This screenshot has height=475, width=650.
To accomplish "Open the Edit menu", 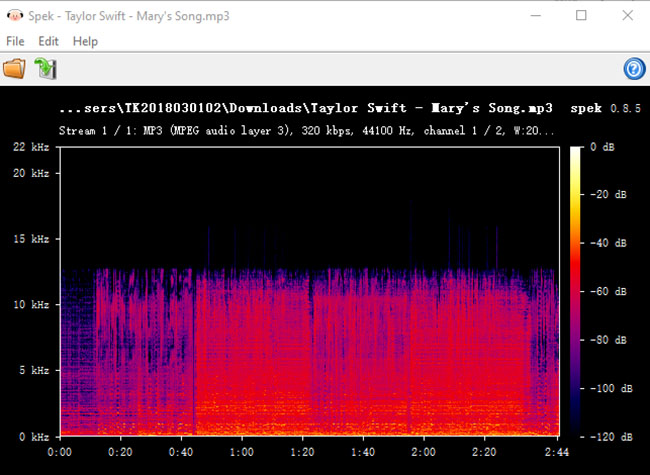I will [49, 41].
